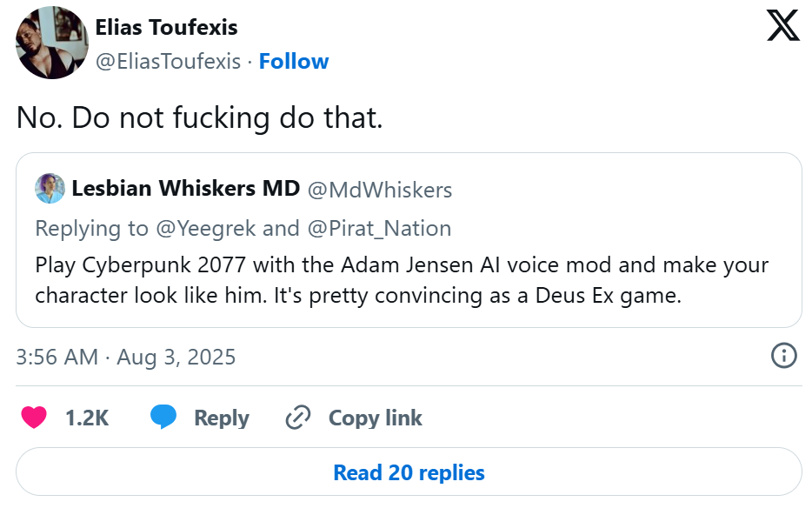Screen dimensions: 812x515
Task: Click the chain link copy icon
Action: click(x=298, y=418)
